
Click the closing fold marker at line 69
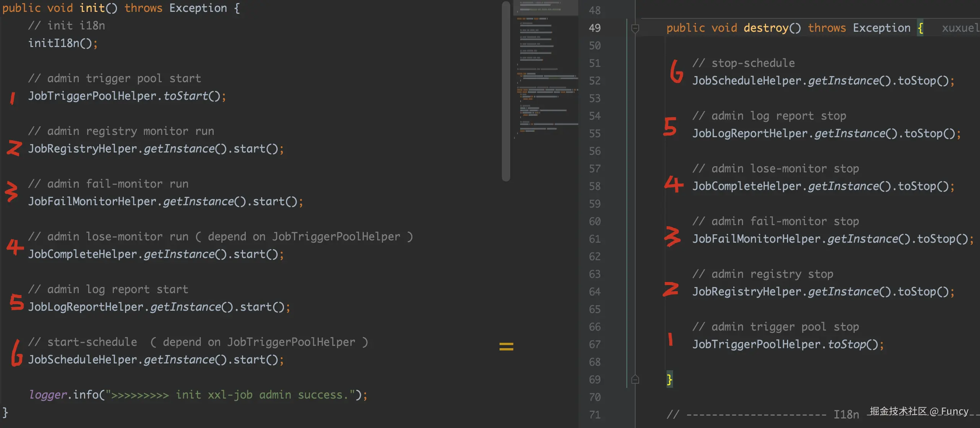[635, 379]
